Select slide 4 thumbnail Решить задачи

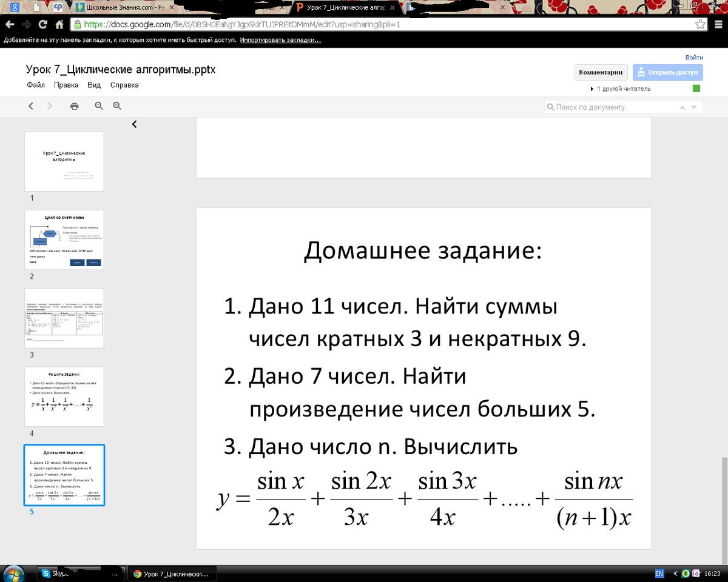[x=64, y=396]
